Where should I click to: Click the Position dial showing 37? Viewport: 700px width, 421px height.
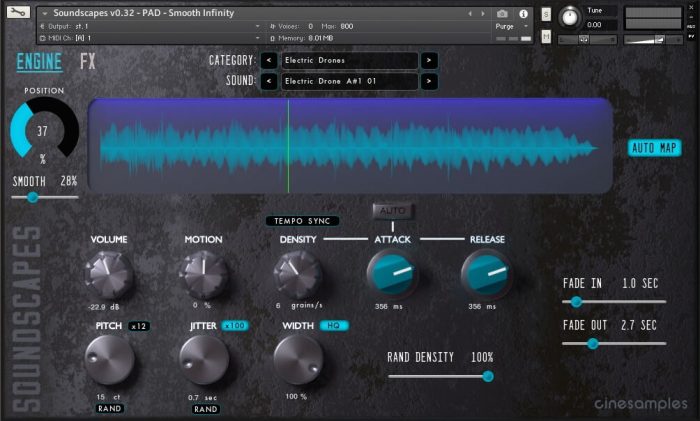click(44, 129)
